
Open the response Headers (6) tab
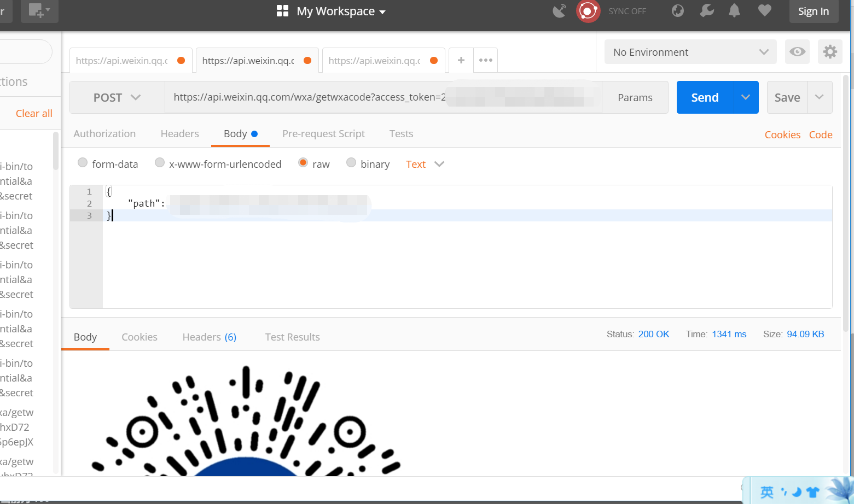pyautogui.click(x=210, y=337)
